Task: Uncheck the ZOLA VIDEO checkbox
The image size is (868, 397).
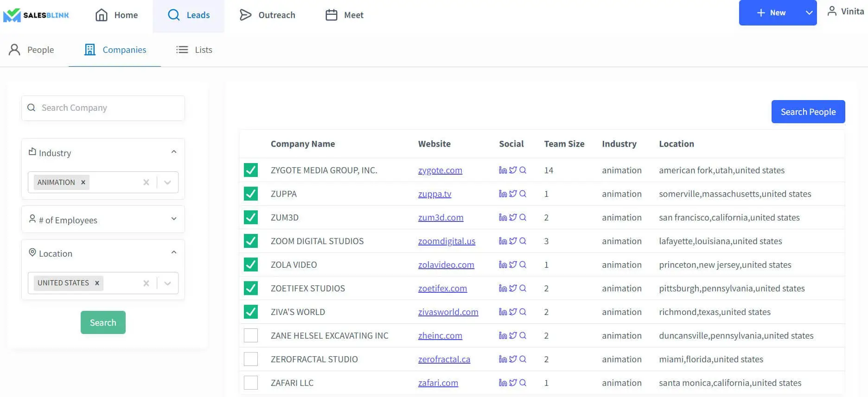Action: [x=251, y=265]
